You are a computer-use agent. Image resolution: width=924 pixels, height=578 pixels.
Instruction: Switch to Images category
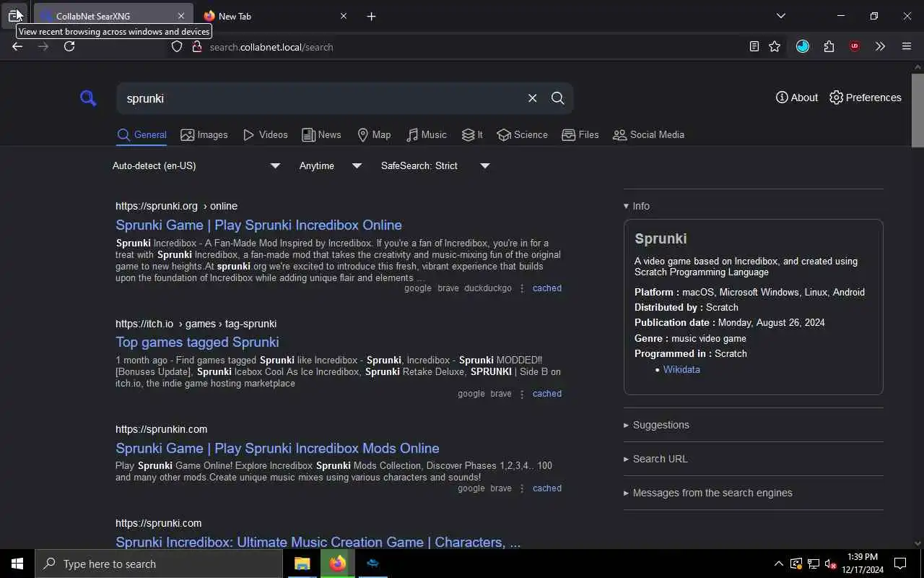pyautogui.click(x=204, y=135)
